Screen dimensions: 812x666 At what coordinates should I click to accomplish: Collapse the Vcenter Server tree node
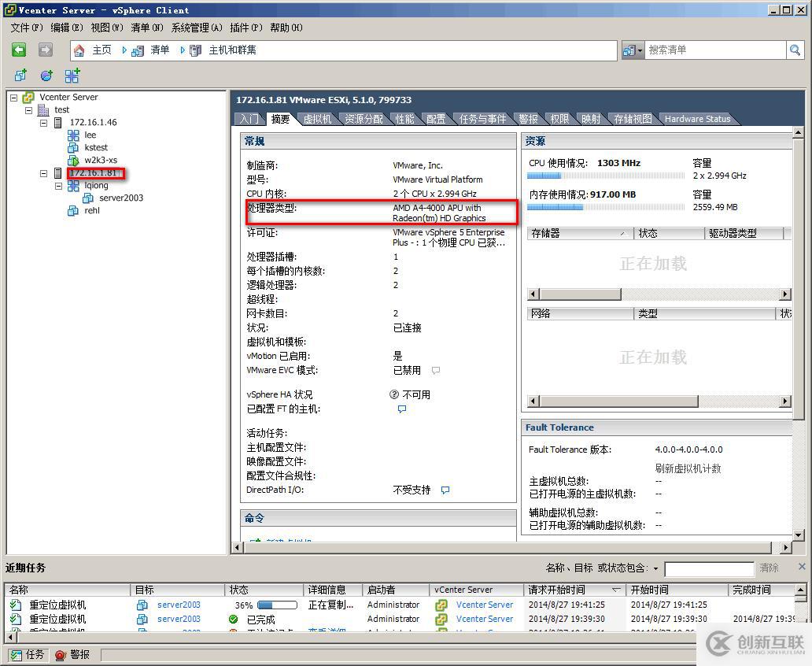[13, 96]
